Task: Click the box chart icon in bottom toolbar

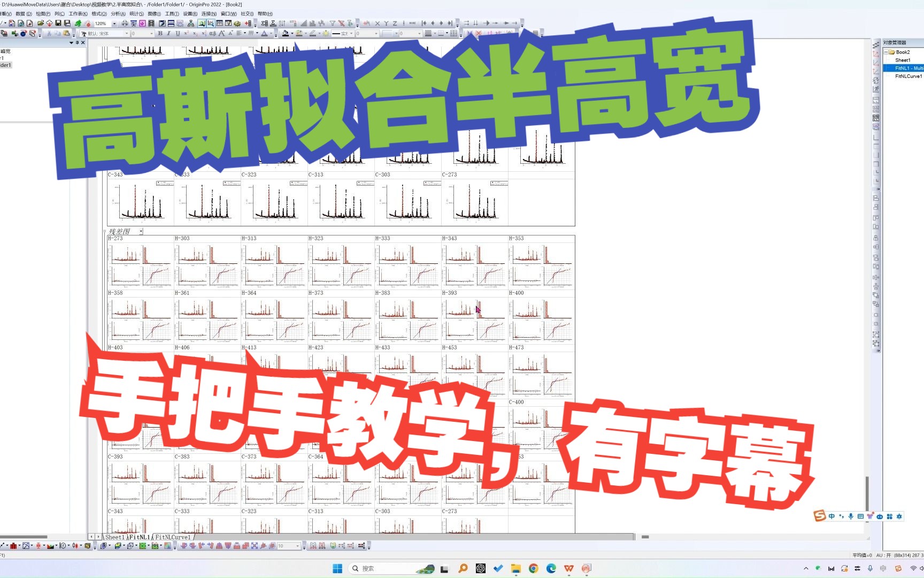Action: [38, 546]
